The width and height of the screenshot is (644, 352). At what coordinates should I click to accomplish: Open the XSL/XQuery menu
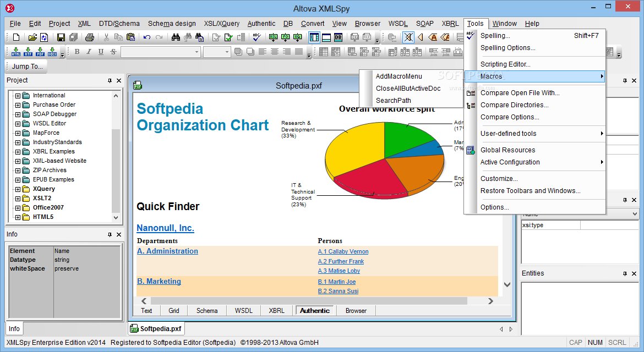point(222,24)
